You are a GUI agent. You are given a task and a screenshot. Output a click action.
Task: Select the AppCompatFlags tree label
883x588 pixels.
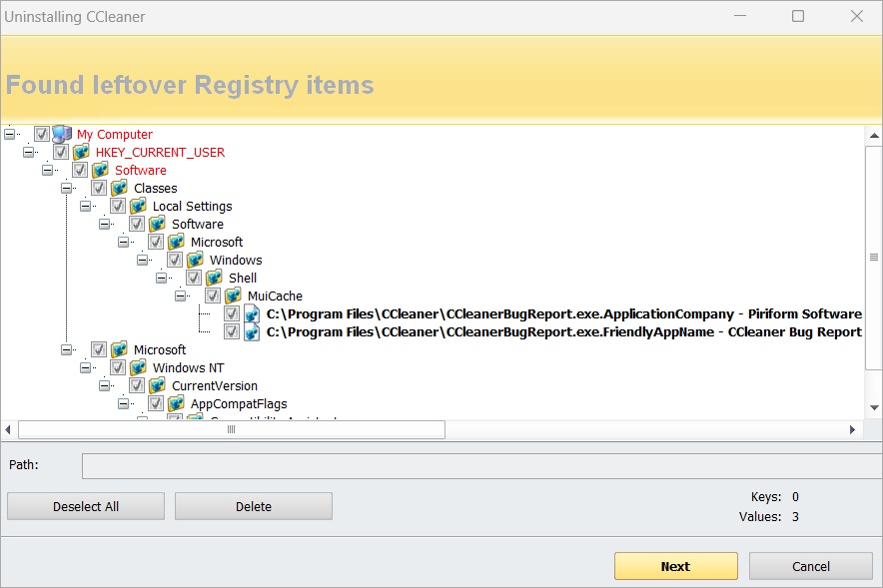(x=239, y=404)
